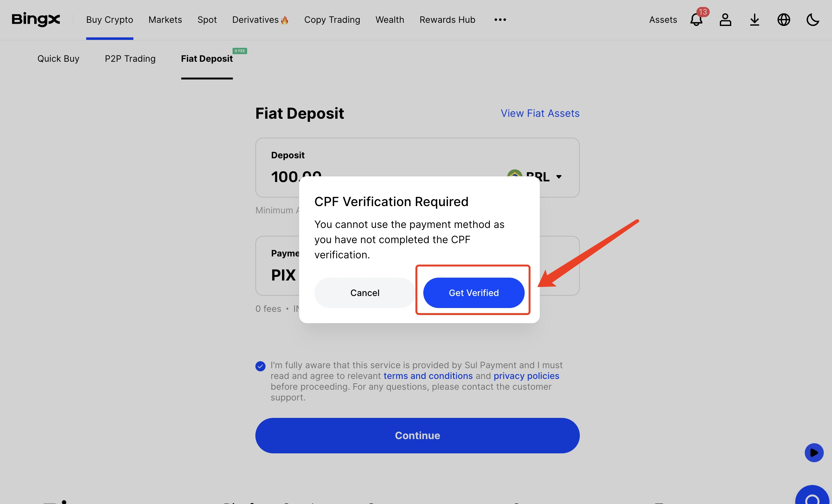Screen dimensions: 832x504
Task: Click the BingX logo
Action: [36, 20]
